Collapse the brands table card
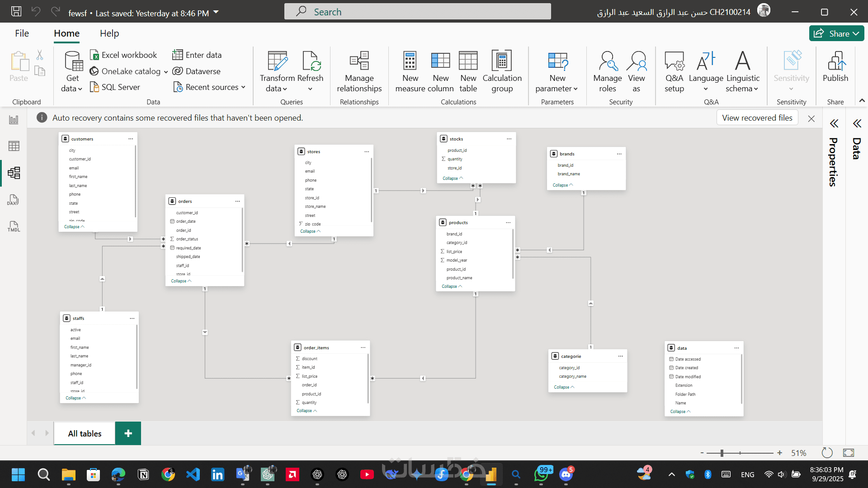Image resolution: width=868 pixels, height=488 pixels. (x=562, y=185)
